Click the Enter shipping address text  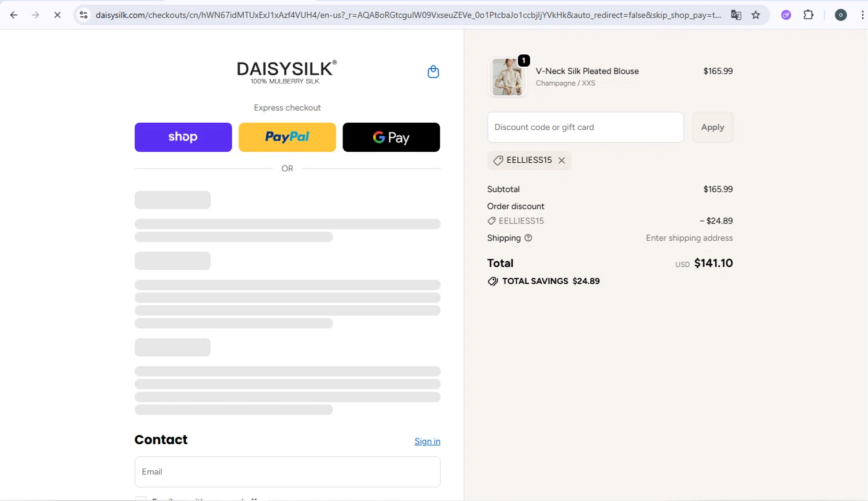tap(689, 238)
